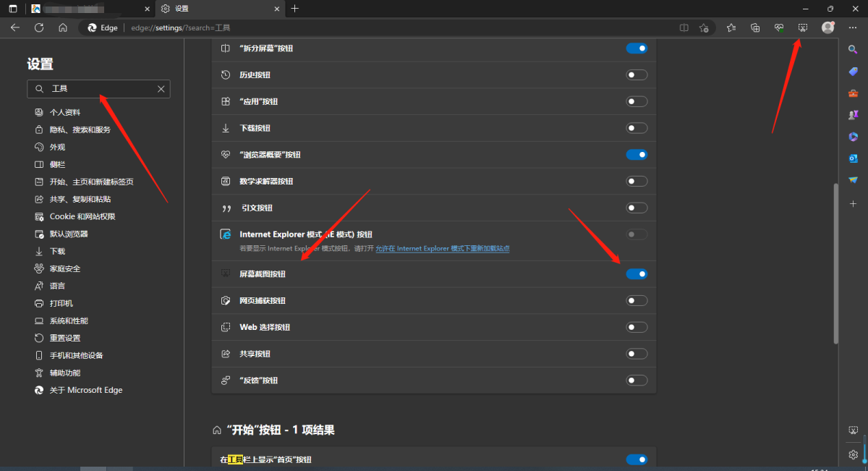Open the sidebar paper-plane Drop icon
Image resolution: width=868 pixels, height=471 pixels.
pyautogui.click(x=853, y=180)
